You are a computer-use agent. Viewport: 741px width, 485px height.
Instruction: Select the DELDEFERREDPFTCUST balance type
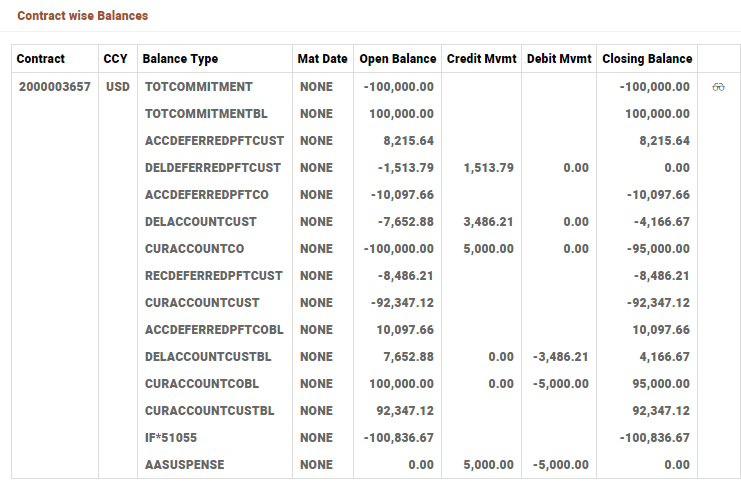pyautogui.click(x=213, y=168)
